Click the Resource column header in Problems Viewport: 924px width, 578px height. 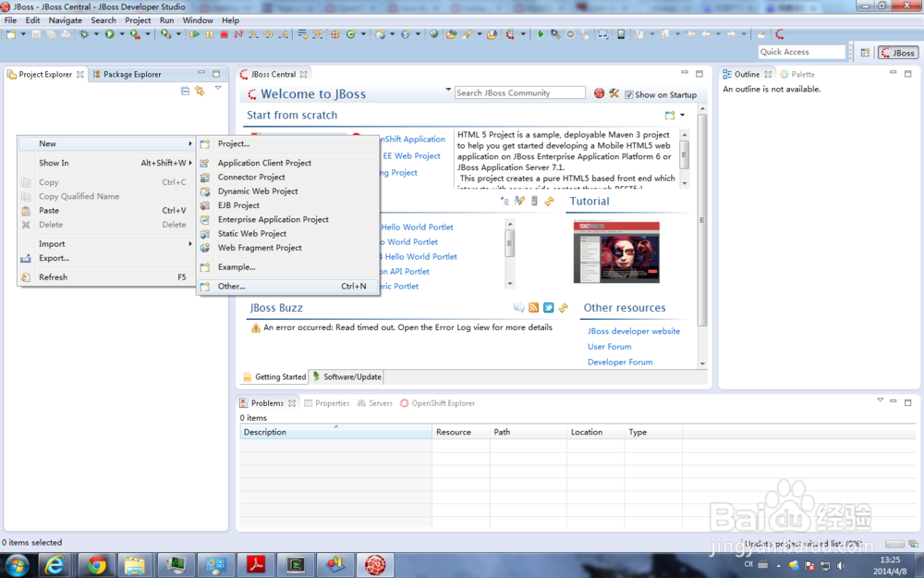tap(461, 432)
